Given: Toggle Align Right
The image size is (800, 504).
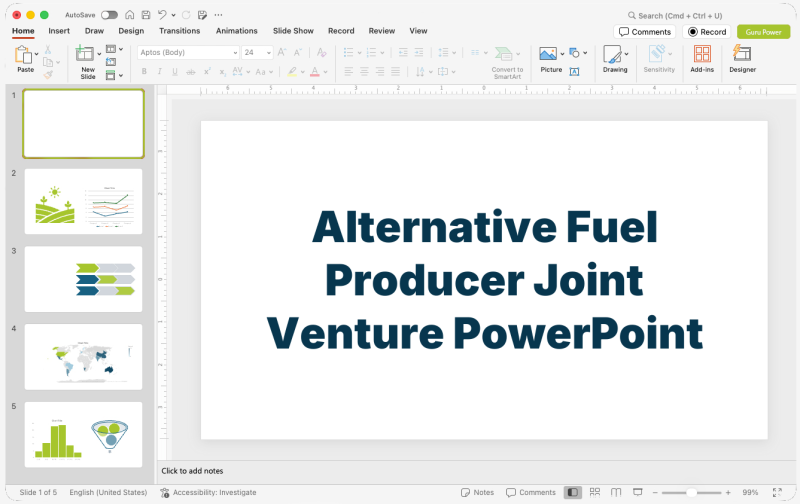Looking at the screenshot, I should coord(380,71).
